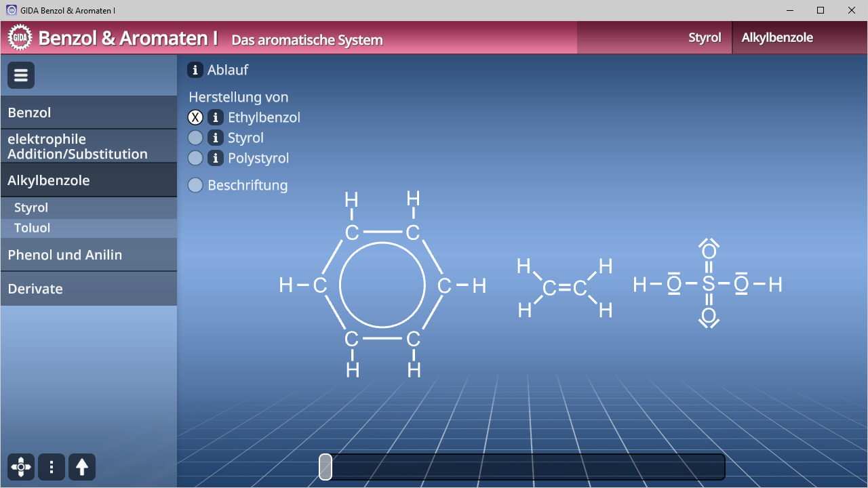Switch to the Alkylbenzole header tab
This screenshot has height=488, width=868.
[777, 38]
